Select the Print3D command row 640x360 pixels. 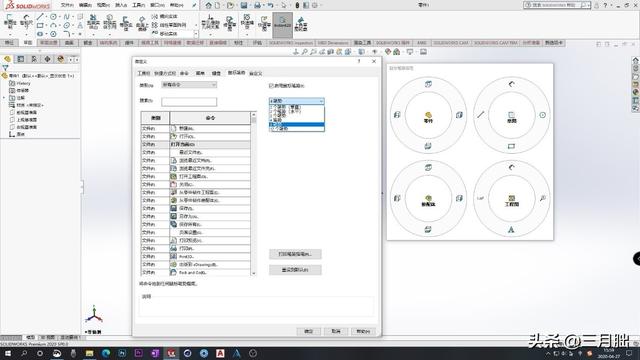click(x=196, y=256)
